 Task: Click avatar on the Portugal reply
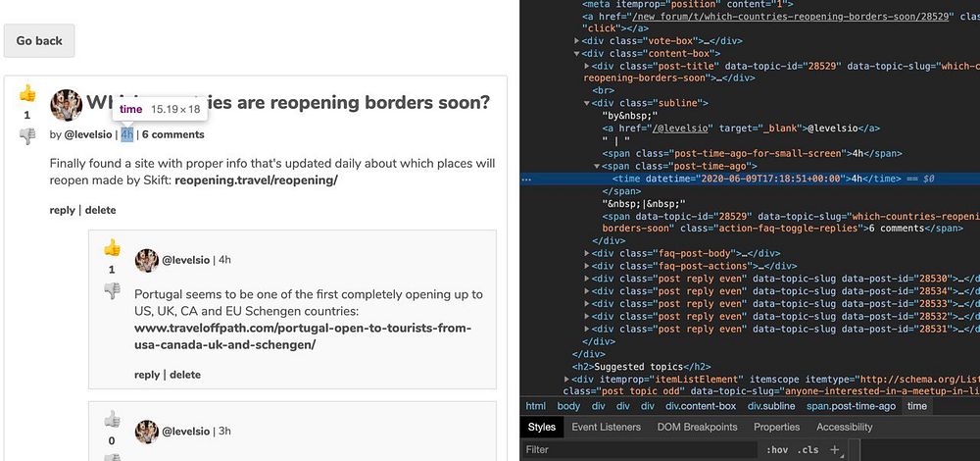coord(147,260)
